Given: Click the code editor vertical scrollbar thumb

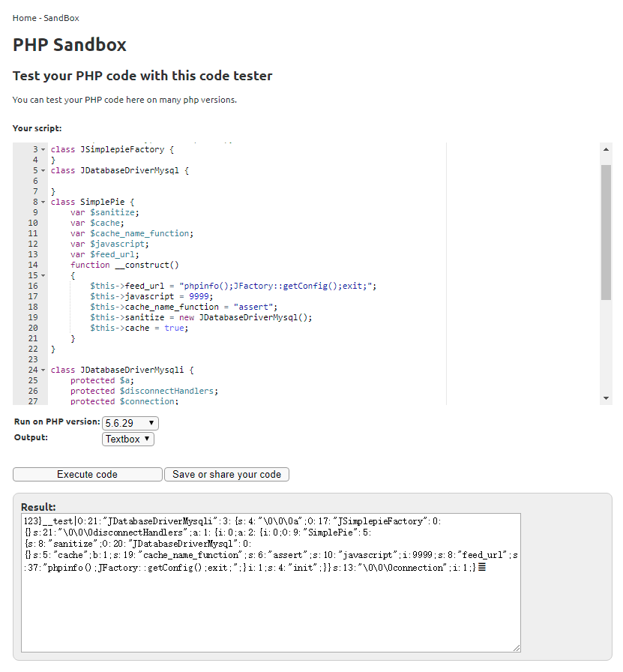Looking at the screenshot, I should 606,232.
